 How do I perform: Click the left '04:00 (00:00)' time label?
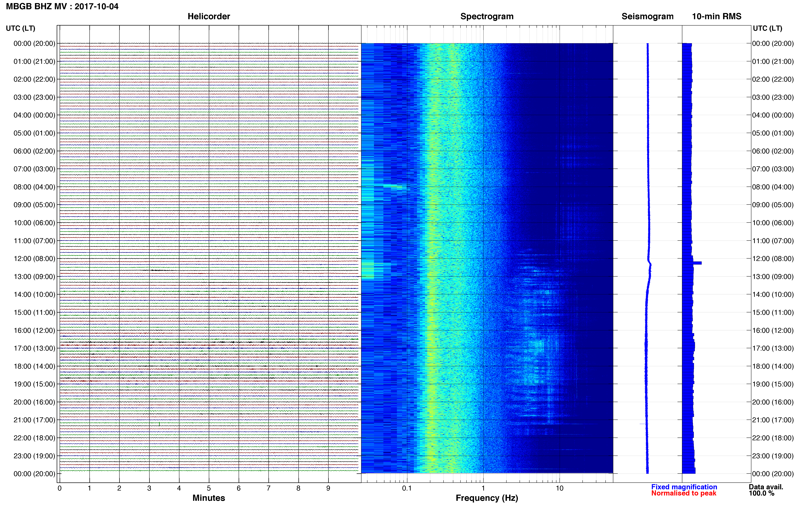click(34, 115)
